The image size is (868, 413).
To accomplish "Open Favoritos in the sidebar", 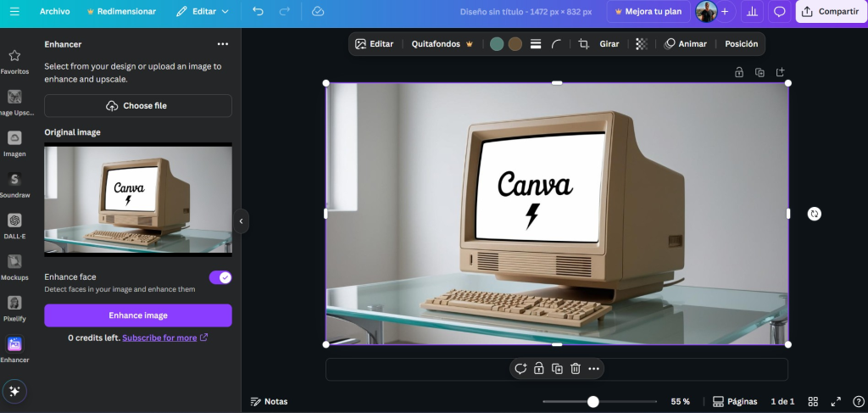I will point(15,61).
